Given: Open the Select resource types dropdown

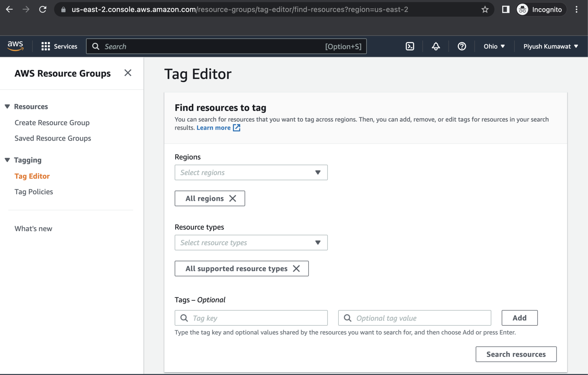Looking at the screenshot, I should pyautogui.click(x=251, y=242).
